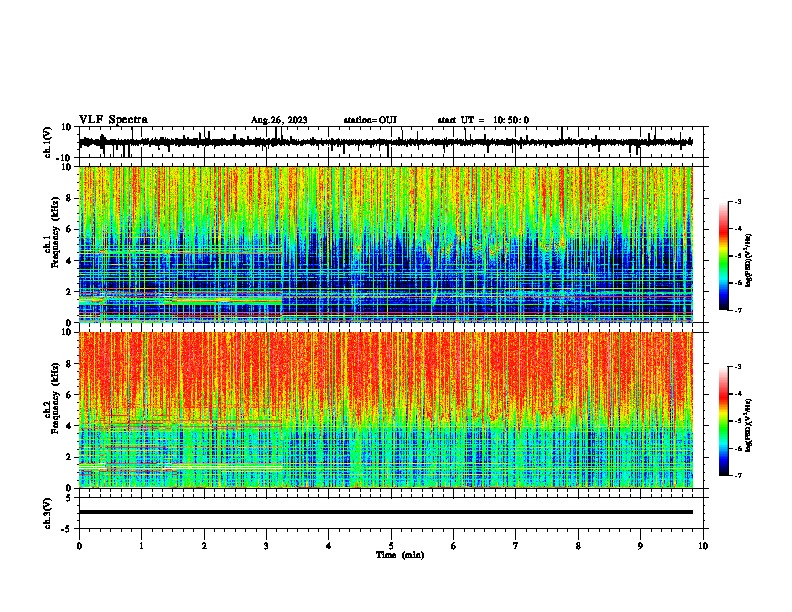Click the "6" kHz tick on ch.2 frequency axis
The width and height of the screenshot is (792, 612).
(x=70, y=394)
